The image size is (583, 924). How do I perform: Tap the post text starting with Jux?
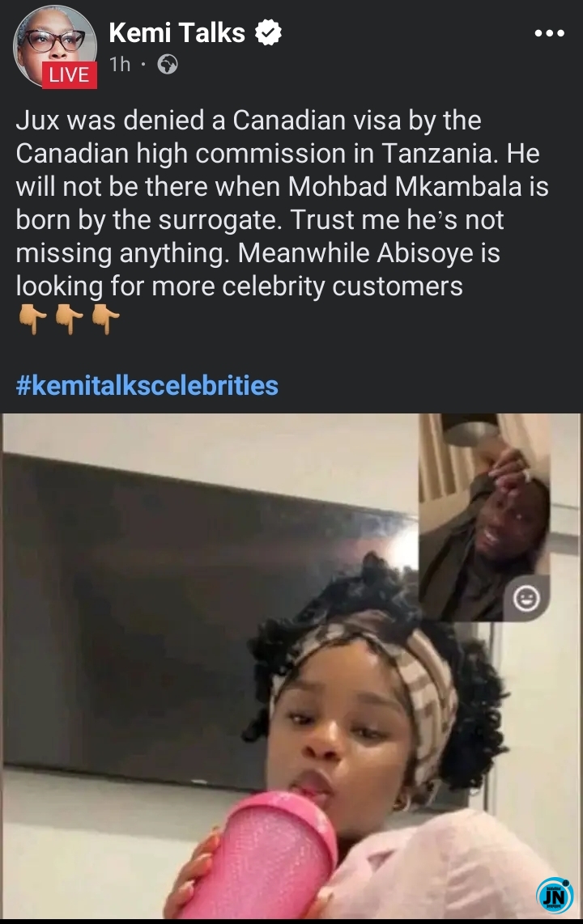tap(282, 203)
